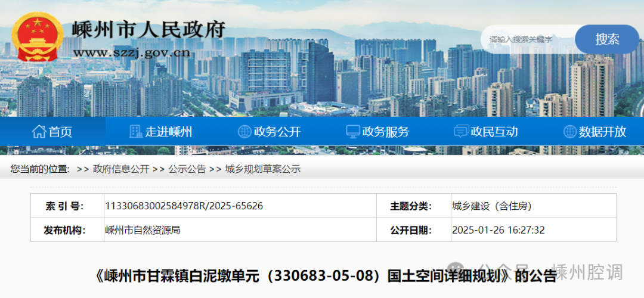The width and height of the screenshot is (644, 298).
Task: Click the globe icon beside 政务公开
Action: [244, 132]
